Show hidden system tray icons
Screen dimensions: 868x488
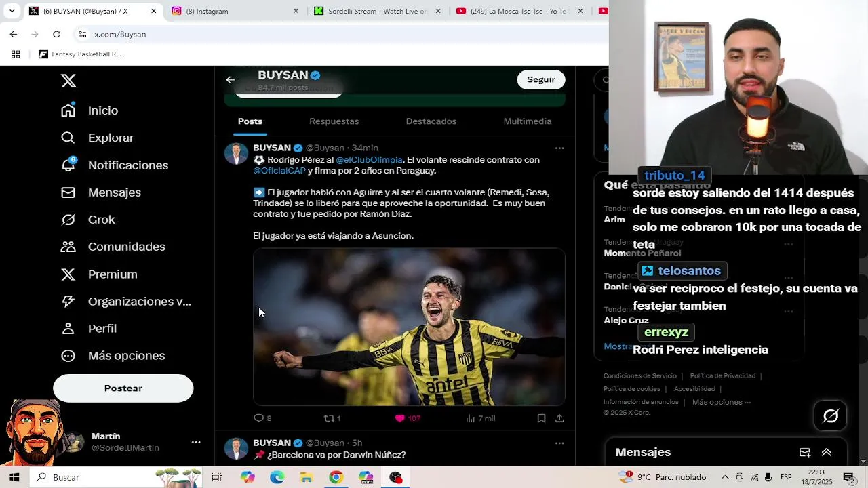point(725,477)
